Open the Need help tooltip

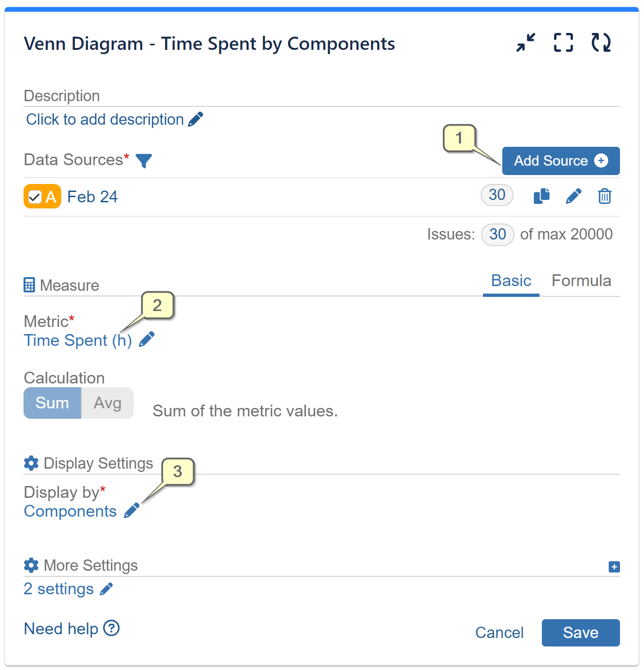tap(112, 629)
